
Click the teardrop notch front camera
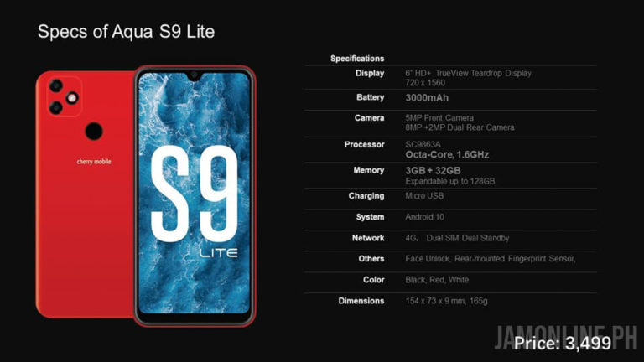point(194,75)
